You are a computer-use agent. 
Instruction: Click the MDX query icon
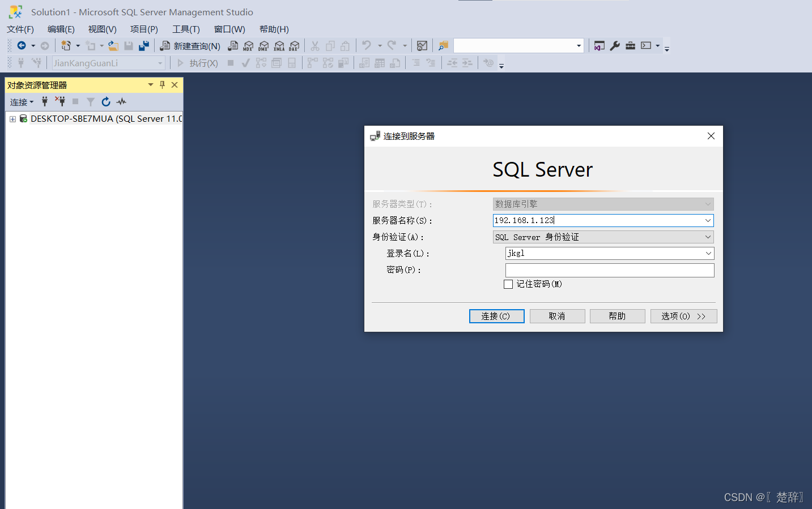(x=248, y=46)
